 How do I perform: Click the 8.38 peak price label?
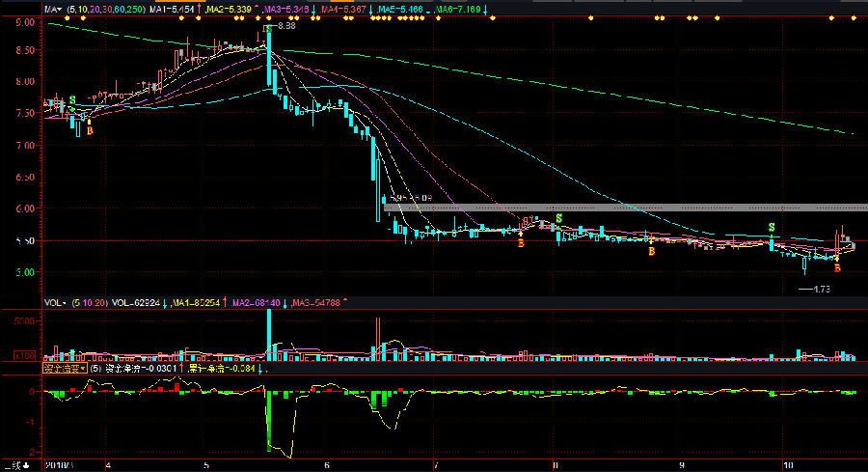tap(285, 26)
